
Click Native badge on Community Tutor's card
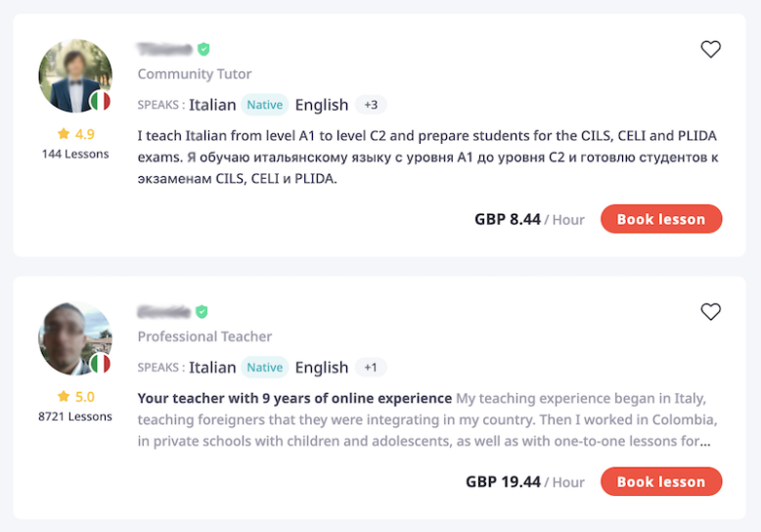264,105
